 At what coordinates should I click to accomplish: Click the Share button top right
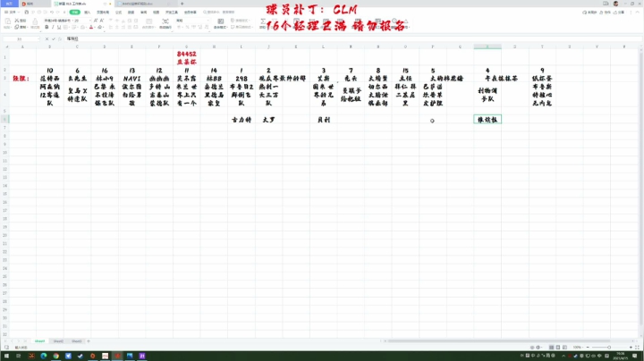[618, 13]
